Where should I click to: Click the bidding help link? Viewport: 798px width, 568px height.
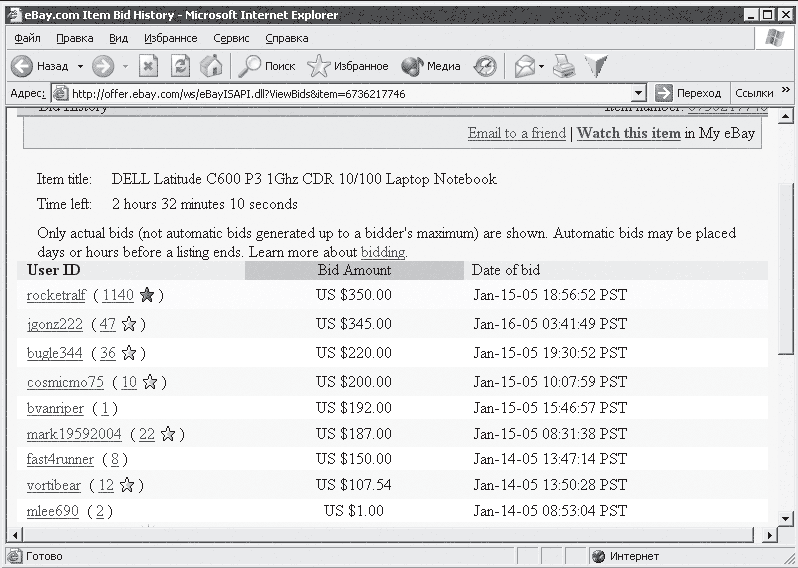383,252
